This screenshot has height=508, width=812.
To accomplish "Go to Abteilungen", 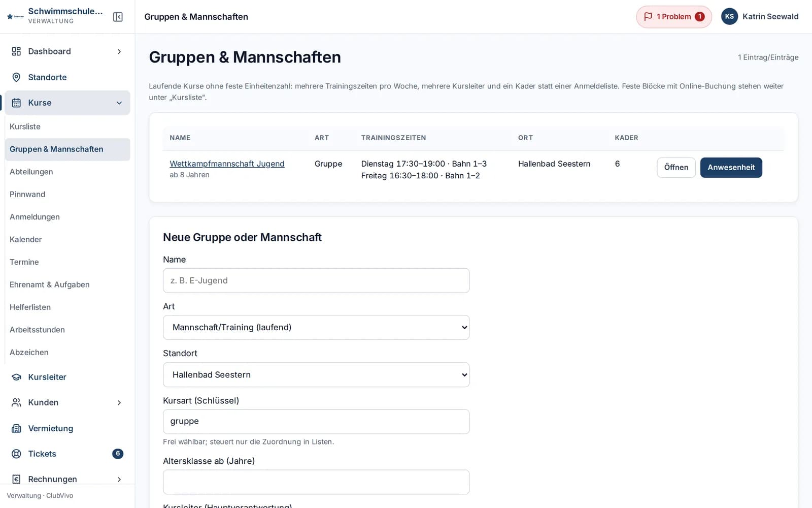I will point(67,172).
